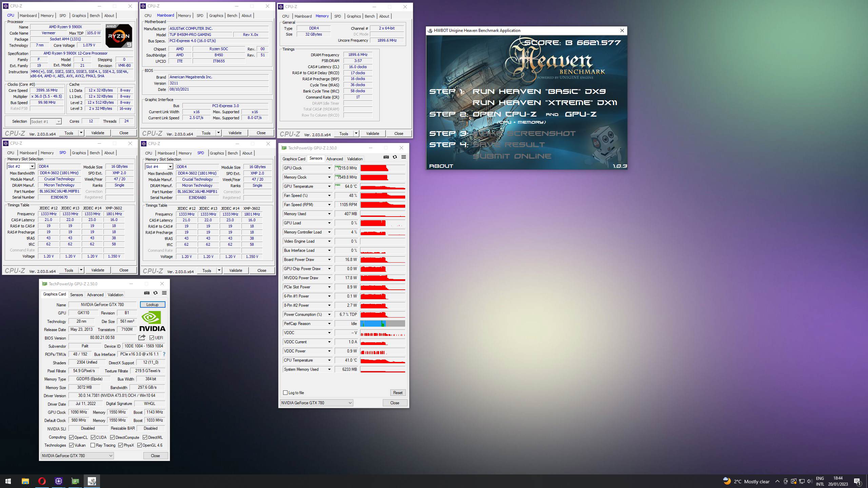Switch to Bench tab in CPU-Z CPU window
The image size is (868, 488).
[x=95, y=16]
